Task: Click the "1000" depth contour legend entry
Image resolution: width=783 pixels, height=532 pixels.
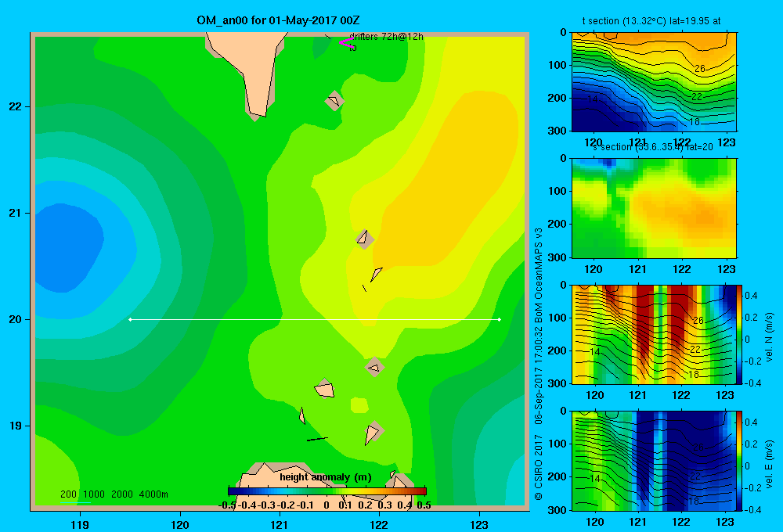Action: coord(94,494)
